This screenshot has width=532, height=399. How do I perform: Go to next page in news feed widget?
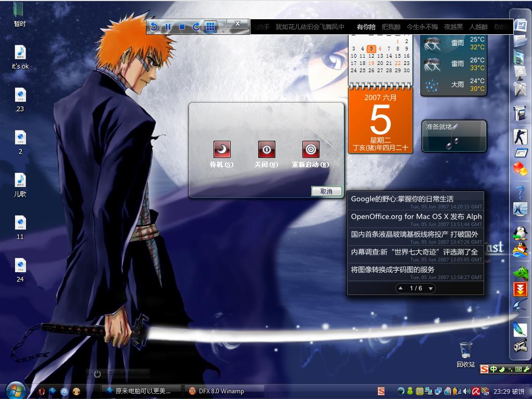click(x=431, y=288)
